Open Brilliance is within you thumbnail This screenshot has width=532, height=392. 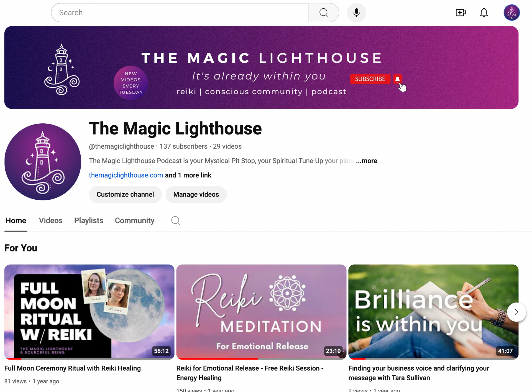[x=433, y=312]
